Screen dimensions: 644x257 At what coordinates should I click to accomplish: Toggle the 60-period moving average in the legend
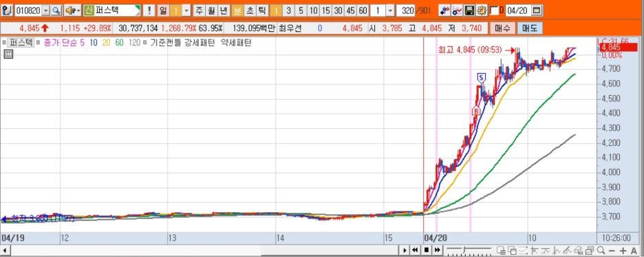point(119,42)
